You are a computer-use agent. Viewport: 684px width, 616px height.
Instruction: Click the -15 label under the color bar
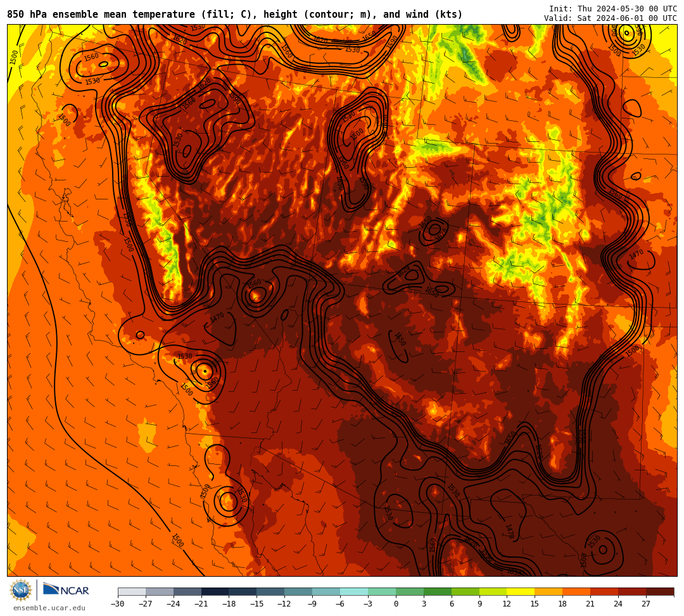click(257, 604)
